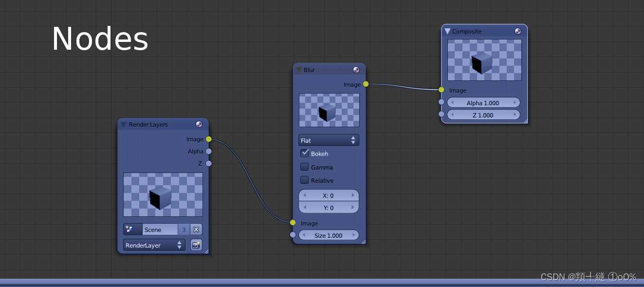Enable the Gamma checkbox
Screen dimensions: 644x287
click(x=305, y=167)
